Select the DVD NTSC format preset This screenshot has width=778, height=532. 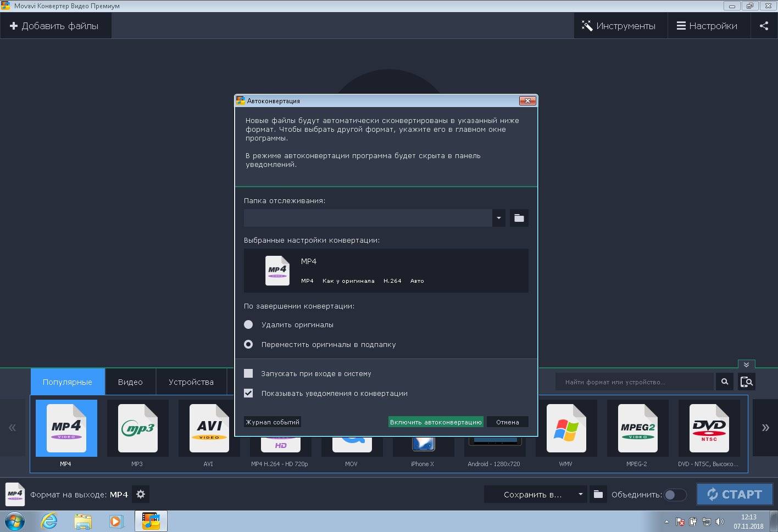click(x=709, y=429)
